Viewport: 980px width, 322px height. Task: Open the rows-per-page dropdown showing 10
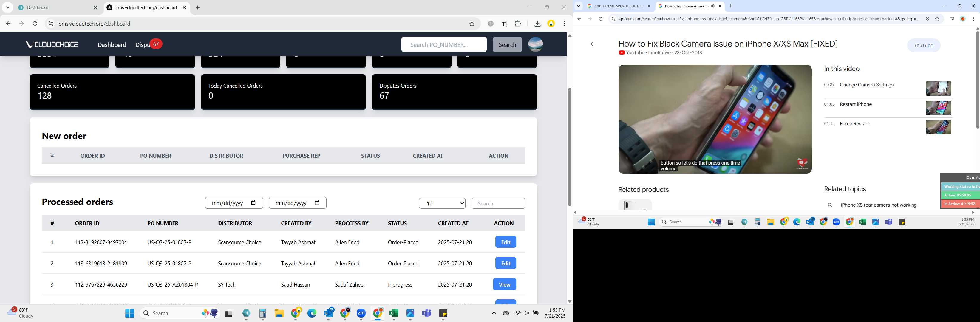click(x=442, y=203)
